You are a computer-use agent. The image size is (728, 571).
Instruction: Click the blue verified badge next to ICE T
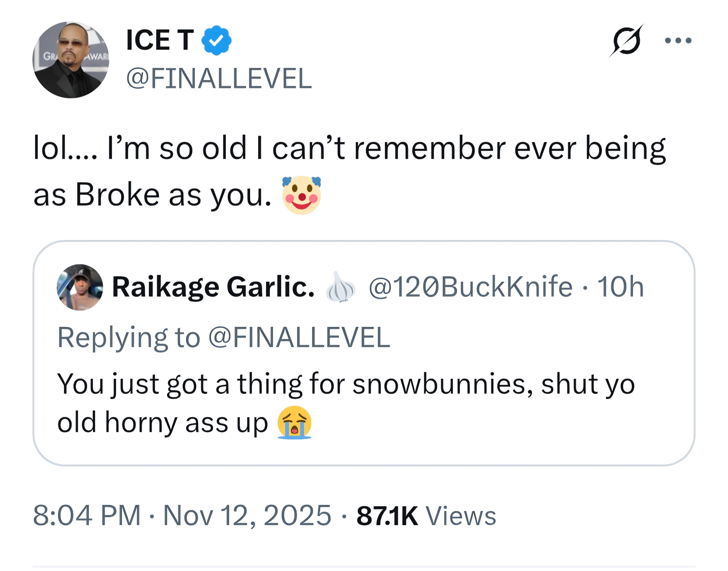[x=216, y=40]
